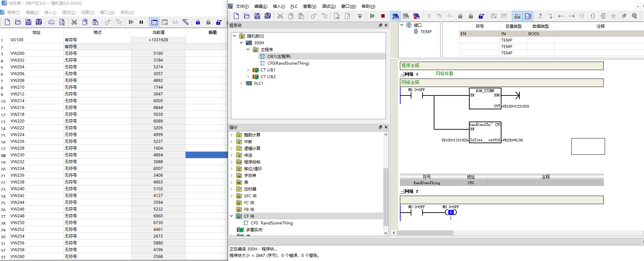Viewport: 644px width, 261px height.
Task: Click the blue new-value cell for VW230
Action: (x=207, y=155)
